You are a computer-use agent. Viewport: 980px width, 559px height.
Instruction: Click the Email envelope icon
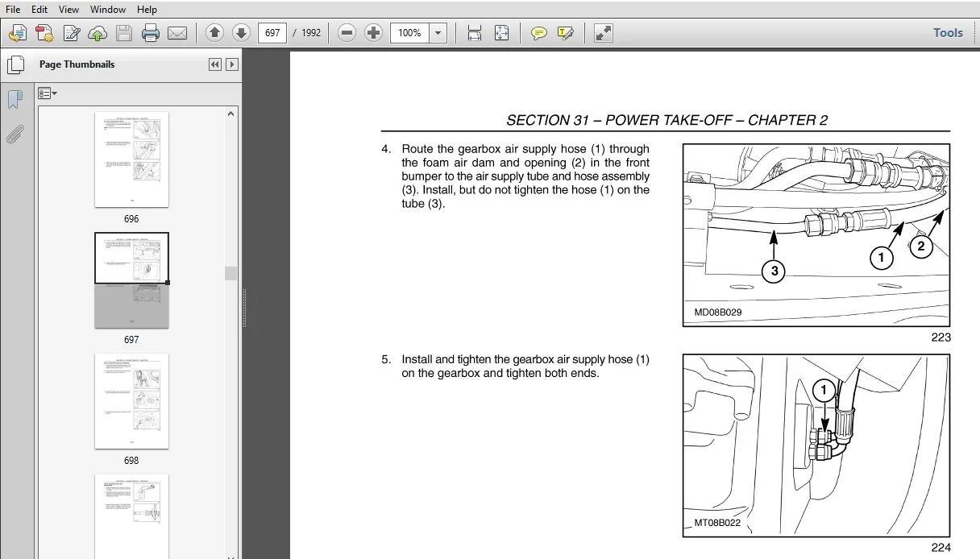coord(176,33)
